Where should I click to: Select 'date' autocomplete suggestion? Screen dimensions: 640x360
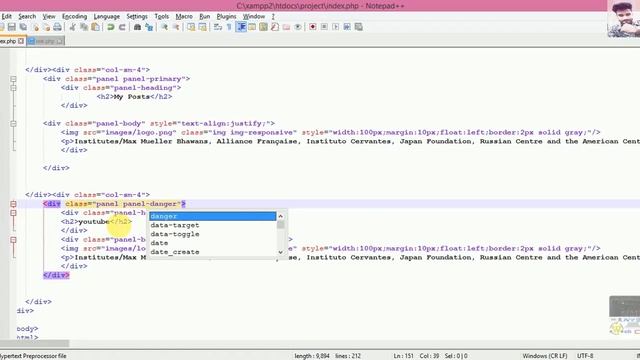[212, 243]
